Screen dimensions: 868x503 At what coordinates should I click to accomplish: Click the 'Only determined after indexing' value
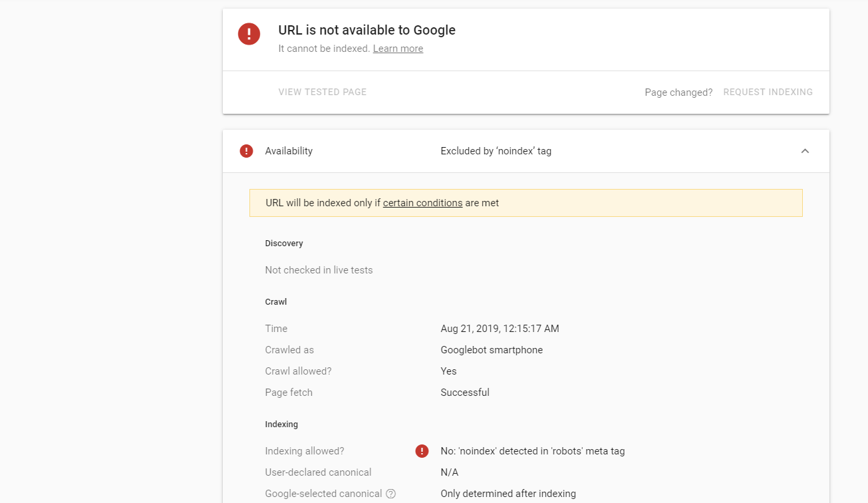[508, 494]
